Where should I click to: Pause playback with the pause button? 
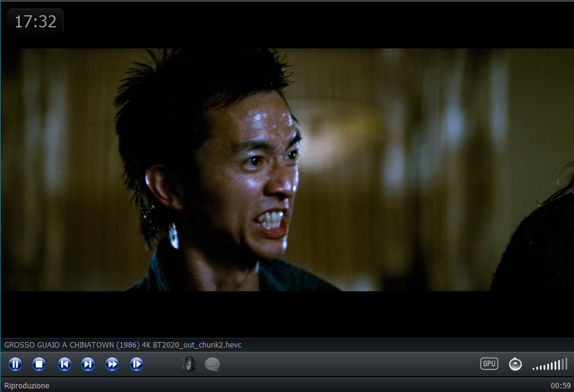[15, 364]
